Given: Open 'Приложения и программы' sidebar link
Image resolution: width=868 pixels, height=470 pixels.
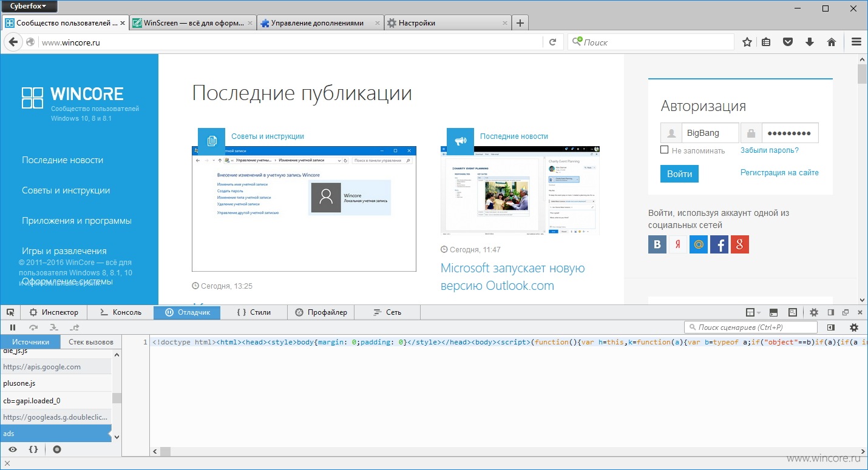Looking at the screenshot, I should [77, 221].
